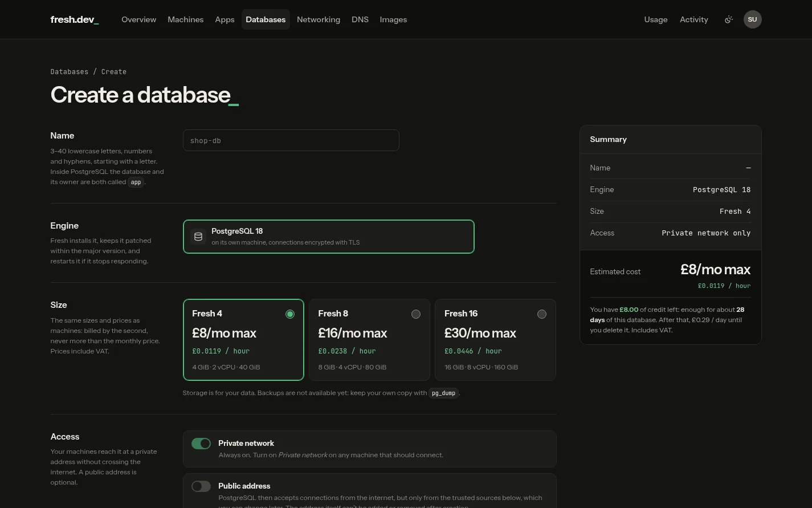Click the Databases breadcrumb link
This screenshot has height=508, width=812.
(70, 72)
